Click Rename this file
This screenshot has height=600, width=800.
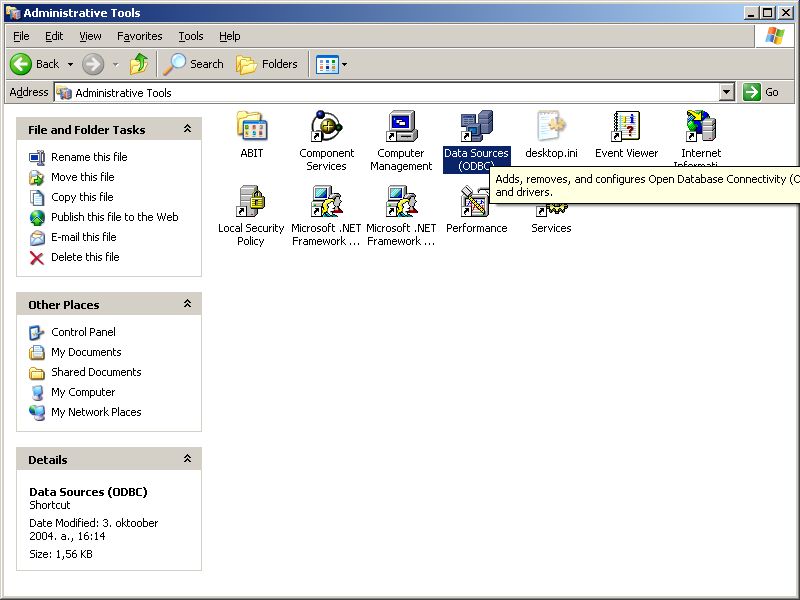(x=89, y=157)
